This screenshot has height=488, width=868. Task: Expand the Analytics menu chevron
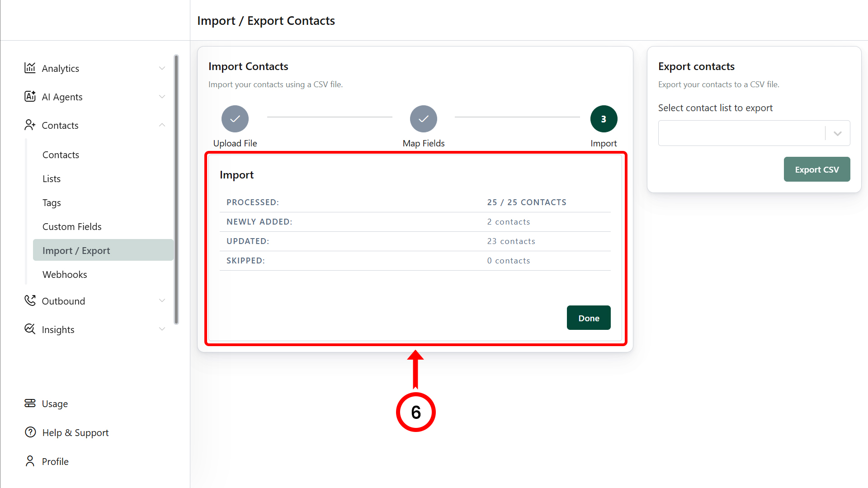point(162,68)
